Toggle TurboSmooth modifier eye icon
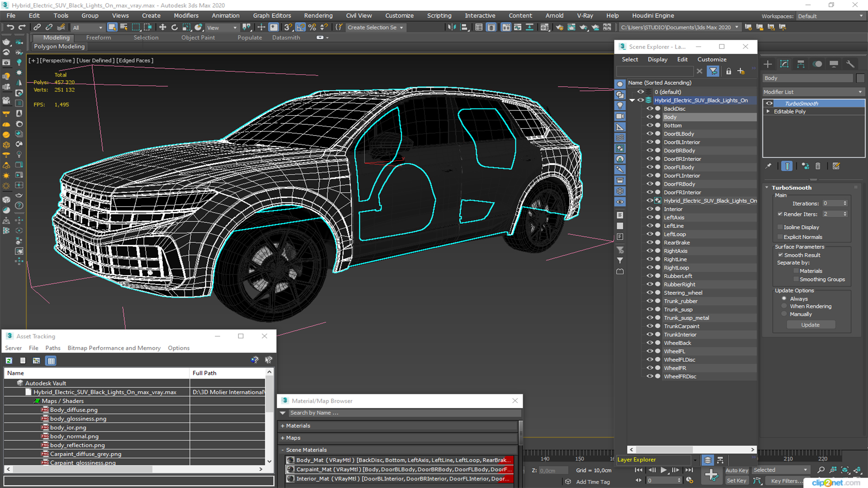Image resolution: width=868 pixels, height=488 pixels. tap(769, 103)
